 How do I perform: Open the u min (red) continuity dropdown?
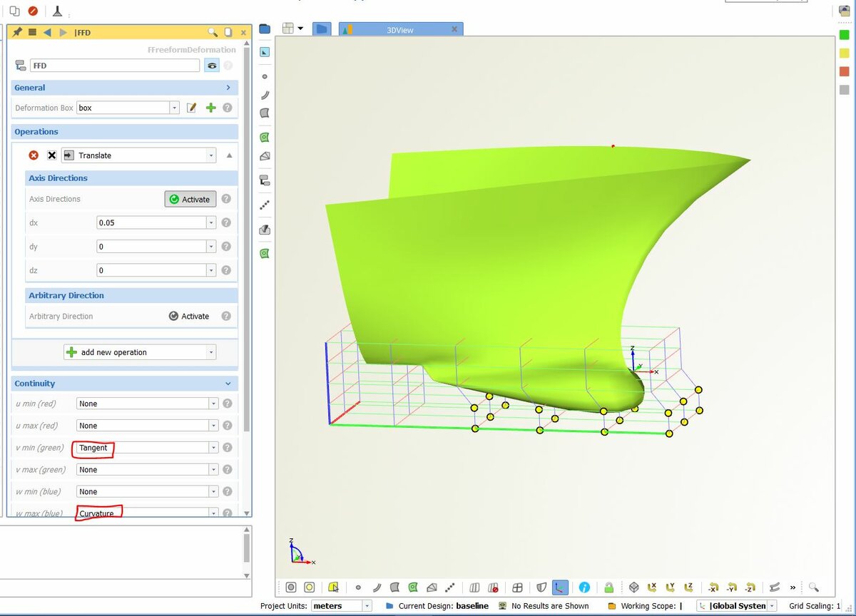(213, 404)
